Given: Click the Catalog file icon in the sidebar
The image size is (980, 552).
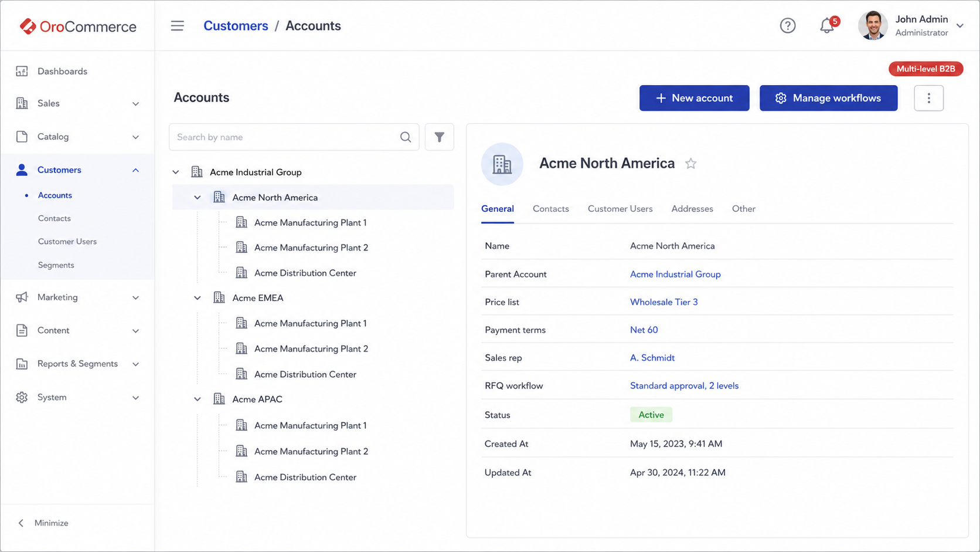Looking at the screenshot, I should click(x=22, y=137).
